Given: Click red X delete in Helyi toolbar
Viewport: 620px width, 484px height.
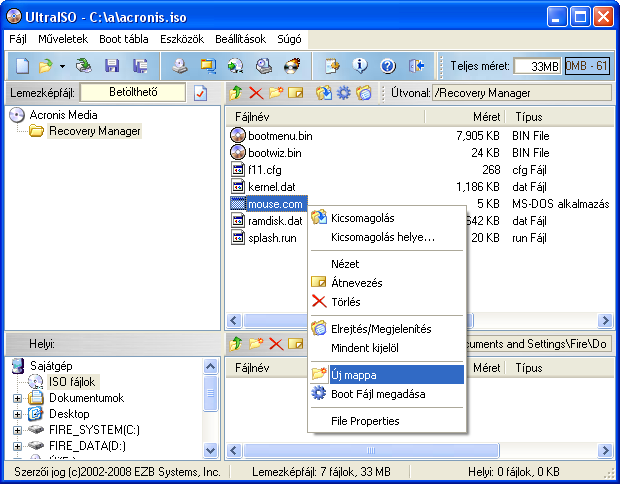Looking at the screenshot, I should pos(276,344).
